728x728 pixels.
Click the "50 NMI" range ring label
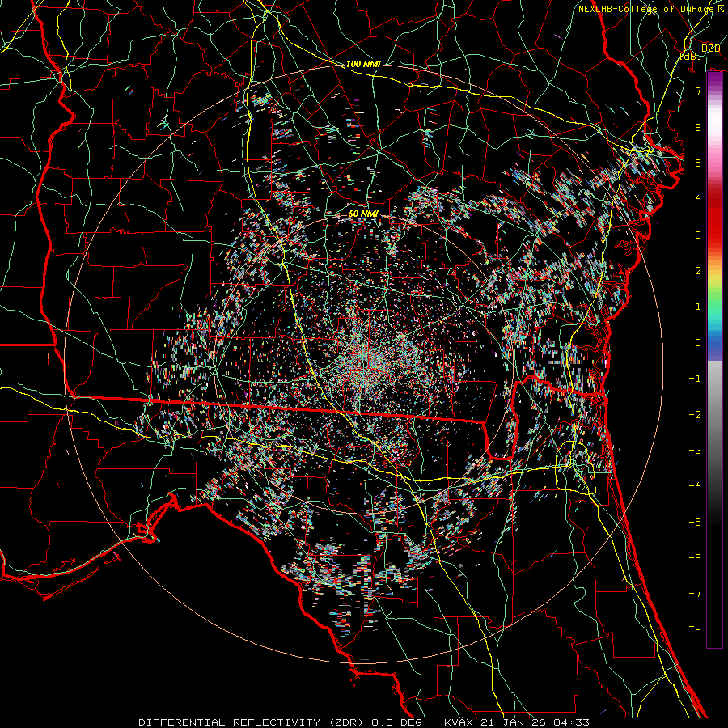(x=363, y=214)
